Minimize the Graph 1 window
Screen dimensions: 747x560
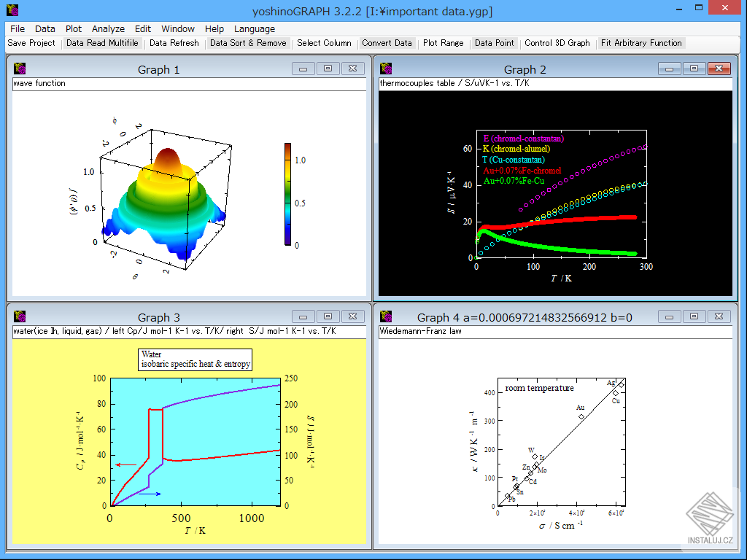point(303,69)
